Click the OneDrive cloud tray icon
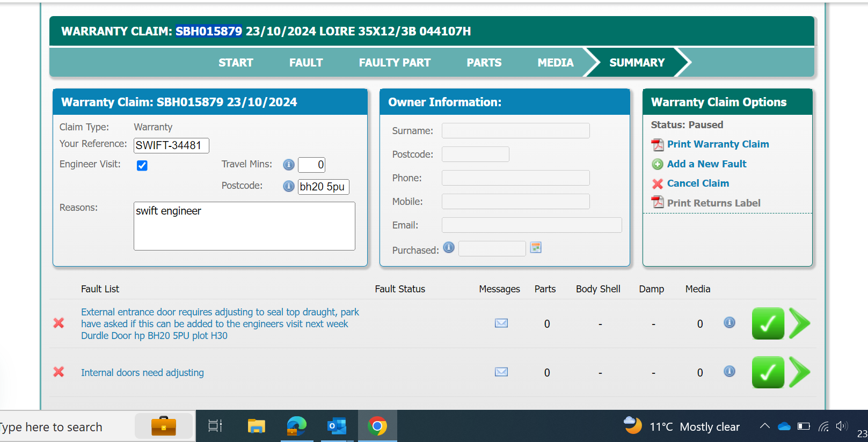The width and height of the screenshot is (868, 442). pos(784,426)
